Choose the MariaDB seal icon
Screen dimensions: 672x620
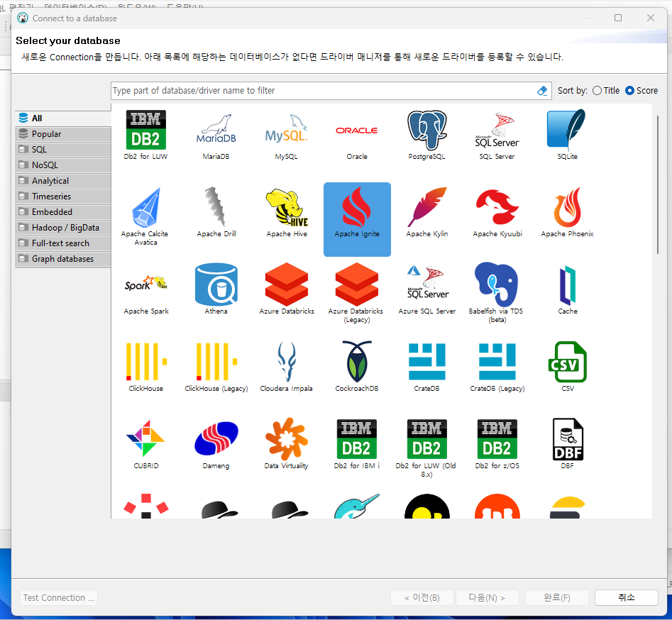point(216,129)
